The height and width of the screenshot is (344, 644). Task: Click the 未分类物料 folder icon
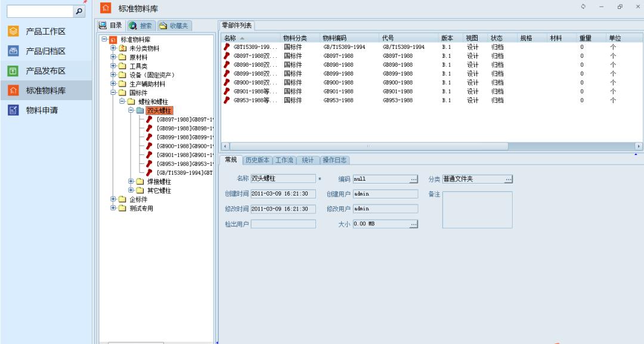pyautogui.click(x=122, y=48)
